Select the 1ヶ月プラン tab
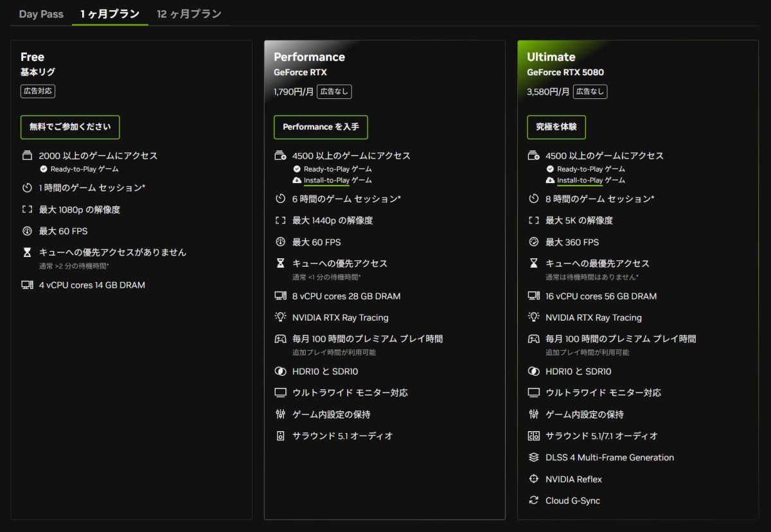The height and width of the screenshot is (532, 771). point(110,14)
